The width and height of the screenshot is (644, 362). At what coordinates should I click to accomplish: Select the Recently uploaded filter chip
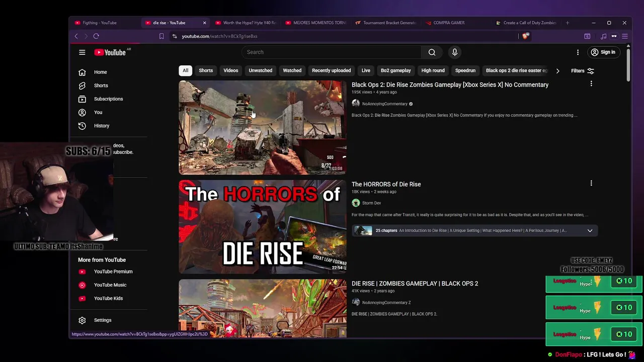click(331, 71)
